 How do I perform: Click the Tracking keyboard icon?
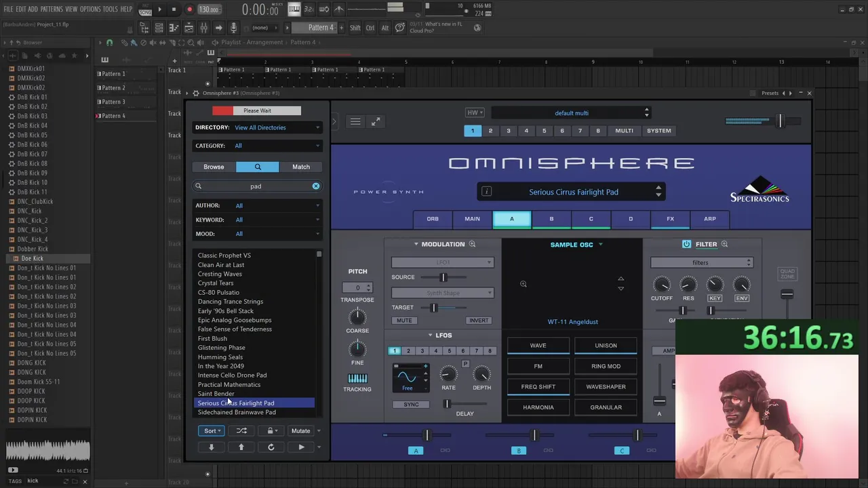[357, 378]
